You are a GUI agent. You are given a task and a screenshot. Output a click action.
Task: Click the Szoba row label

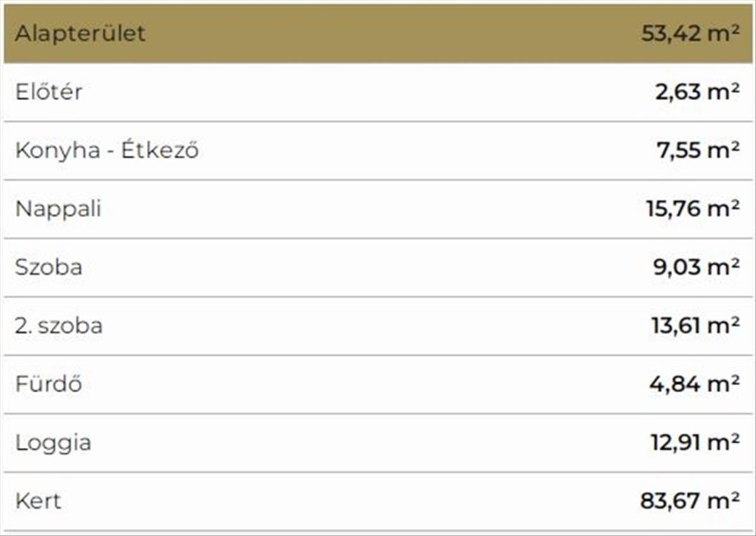(x=49, y=267)
